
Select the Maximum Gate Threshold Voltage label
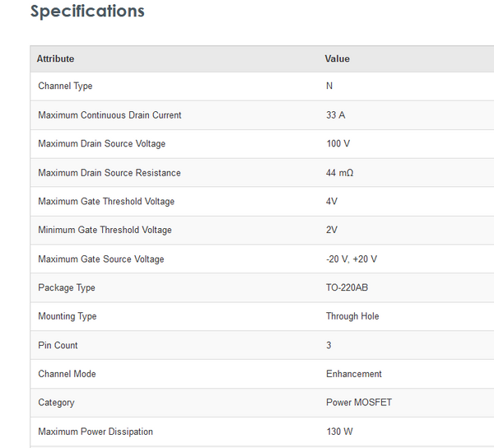pyautogui.click(x=106, y=202)
